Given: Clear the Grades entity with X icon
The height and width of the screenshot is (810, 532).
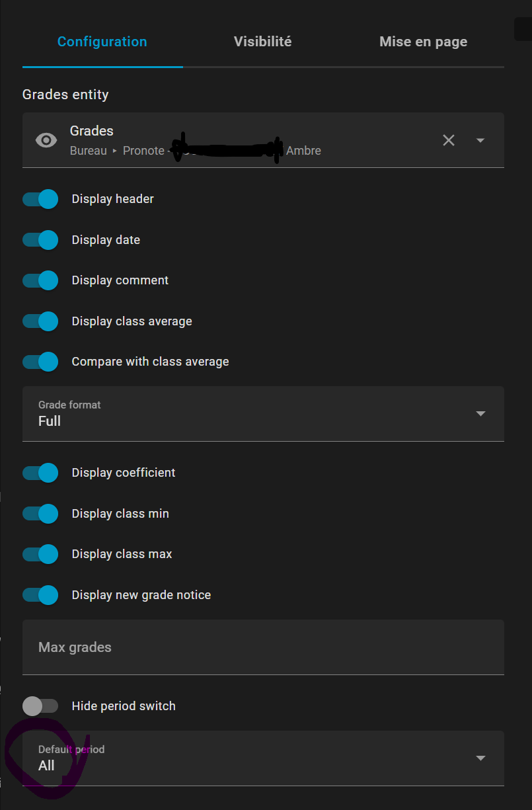Looking at the screenshot, I should 449,140.
